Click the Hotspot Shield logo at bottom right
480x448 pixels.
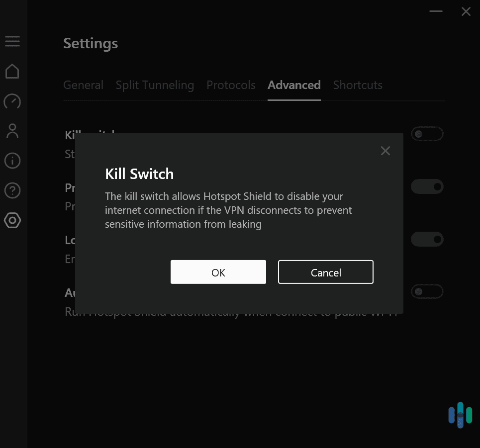(460, 415)
